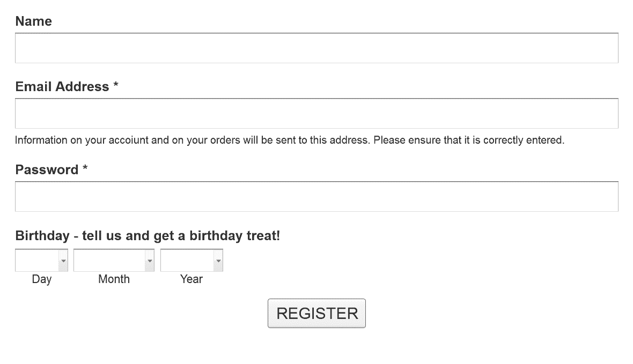Focus the Email Address text box
Viewport: 633px width, 364px height.
(x=316, y=114)
